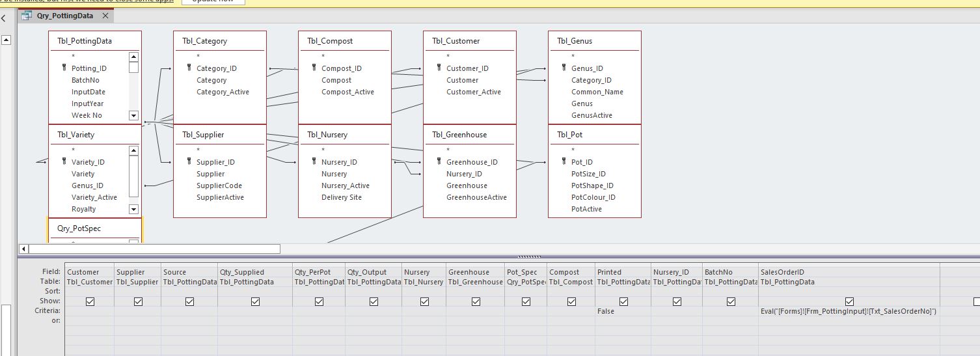The height and width of the screenshot is (356, 980).
Task: Click Tbl_Variety field list scroll-down arrow
Action: click(x=133, y=209)
